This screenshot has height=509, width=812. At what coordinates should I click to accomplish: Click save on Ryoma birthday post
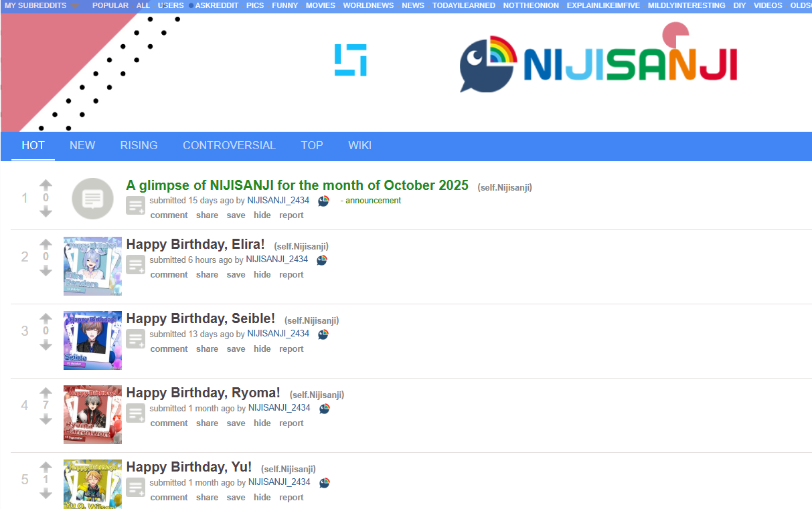(x=236, y=423)
